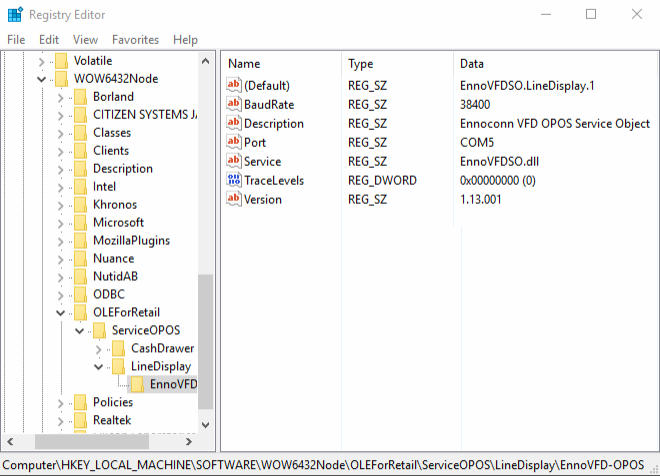
Task: Open the Edit menu
Action: click(49, 40)
